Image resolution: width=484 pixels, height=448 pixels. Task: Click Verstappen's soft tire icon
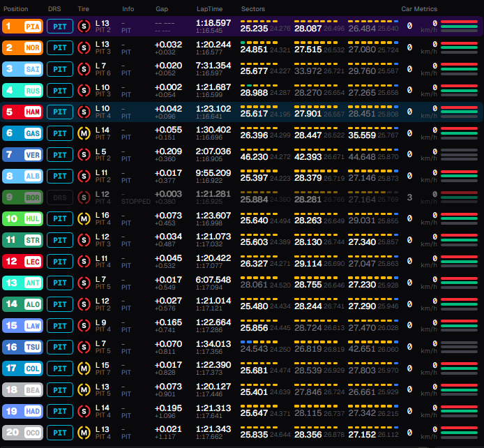point(84,155)
